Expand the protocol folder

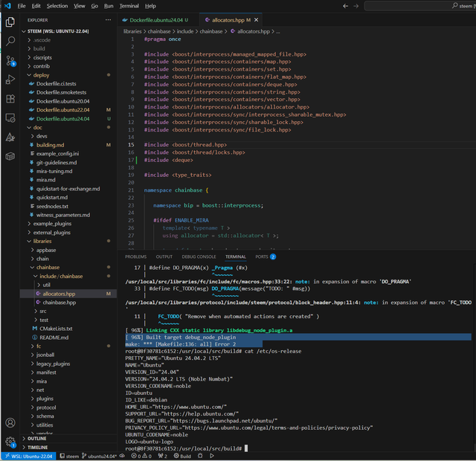(x=46, y=407)
